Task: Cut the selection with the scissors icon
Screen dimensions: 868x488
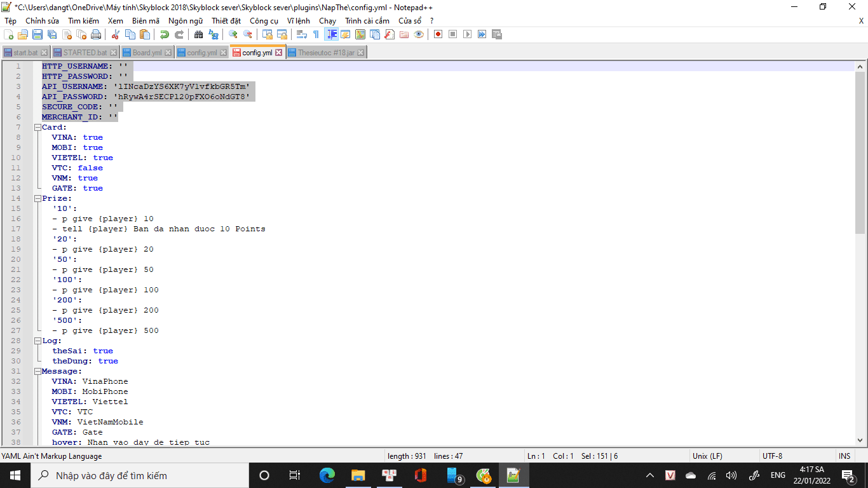Action: (x=116, y=34)
